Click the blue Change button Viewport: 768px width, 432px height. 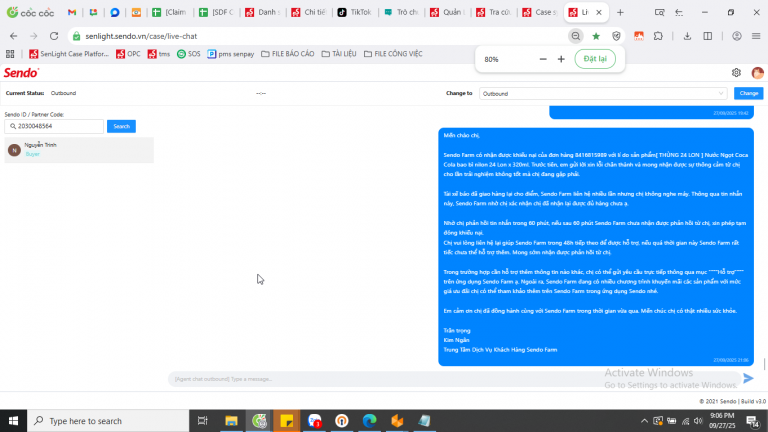[748, 93]
